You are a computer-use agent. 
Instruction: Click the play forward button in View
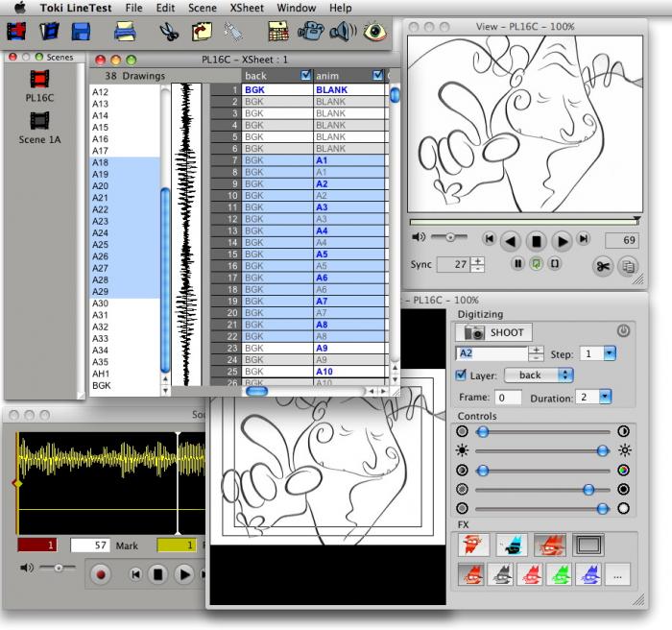click(x=563, y=240)
